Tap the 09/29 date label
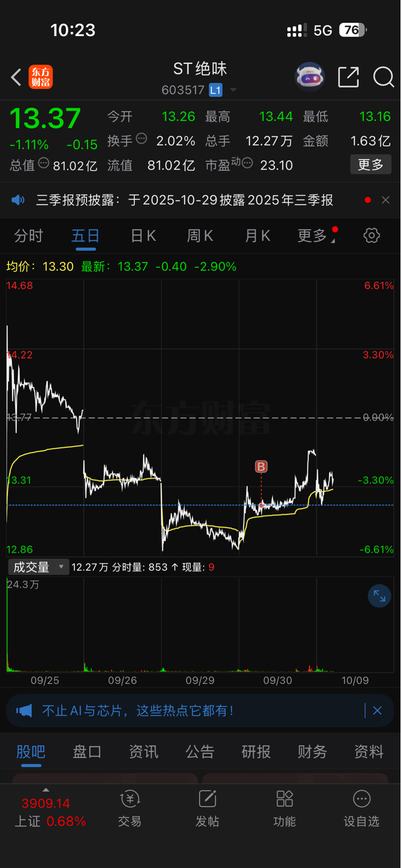The height and width of the screenshot is (868, 401). pyautogui.click(x=200, y=680)
